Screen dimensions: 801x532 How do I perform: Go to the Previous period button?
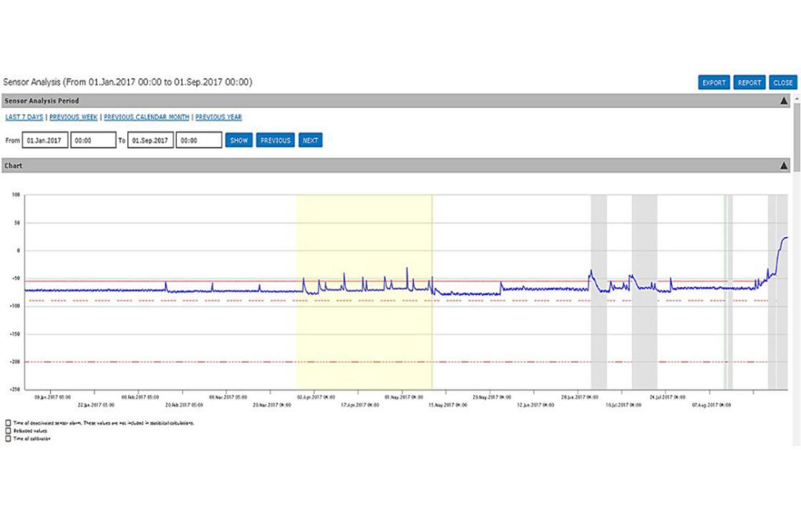275,140
